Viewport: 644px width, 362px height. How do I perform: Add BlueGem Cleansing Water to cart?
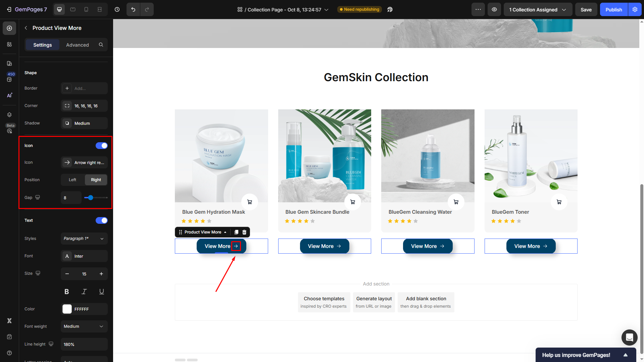pos(456,202)
